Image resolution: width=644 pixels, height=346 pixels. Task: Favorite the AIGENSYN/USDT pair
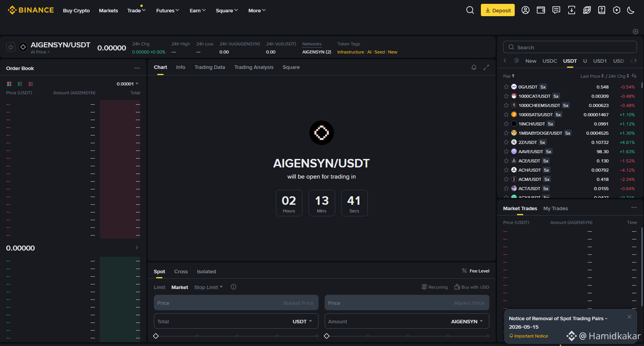point(11,47)
